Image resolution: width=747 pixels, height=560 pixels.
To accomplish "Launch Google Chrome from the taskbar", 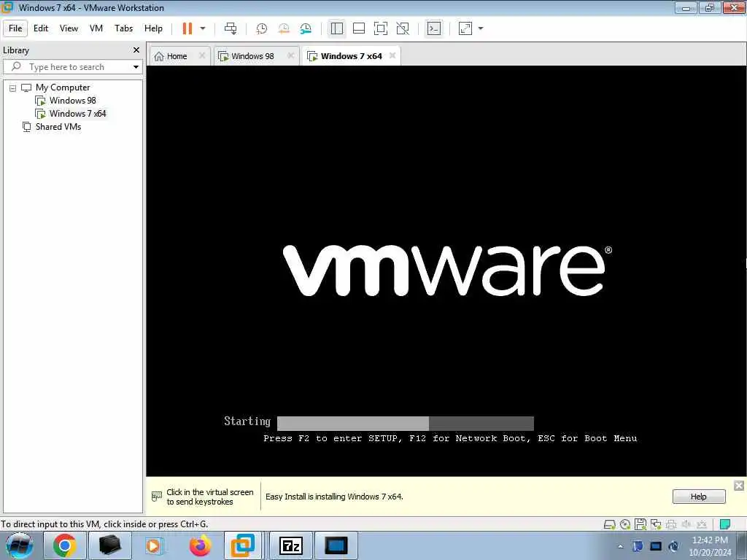I will point(65,545).
